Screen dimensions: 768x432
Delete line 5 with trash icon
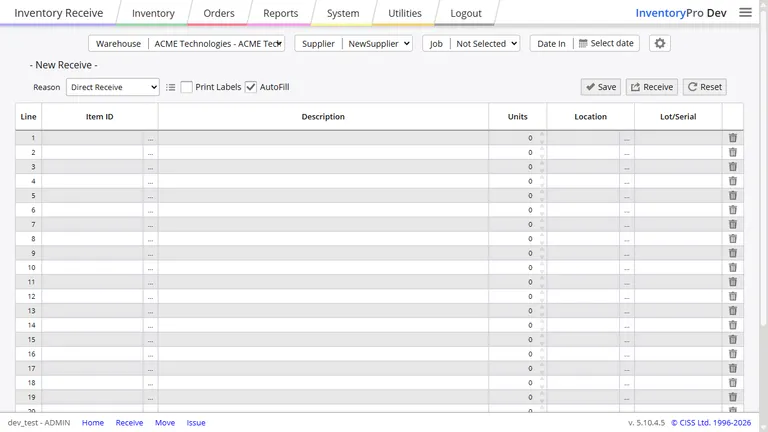(x=733, y=195)
